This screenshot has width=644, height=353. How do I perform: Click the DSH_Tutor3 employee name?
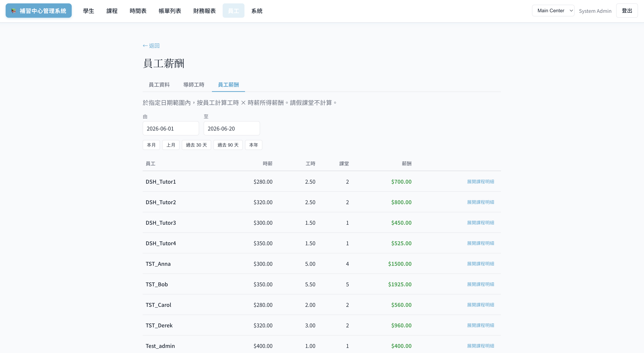click(x=161, y=223)
